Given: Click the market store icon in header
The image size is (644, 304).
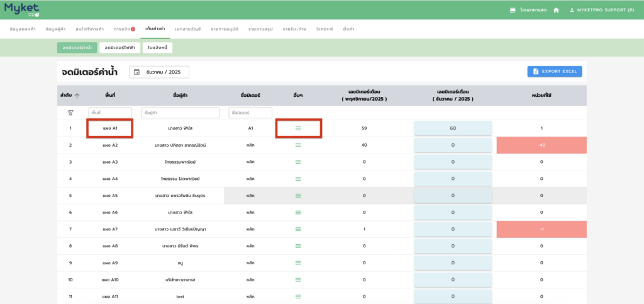Looking at the screenshot, I should (513, 10).
